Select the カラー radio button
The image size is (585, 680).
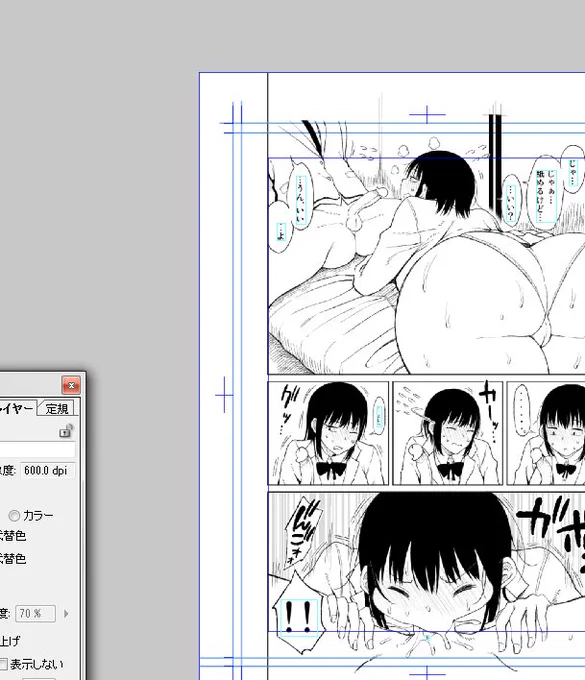(x=14, y=516)
